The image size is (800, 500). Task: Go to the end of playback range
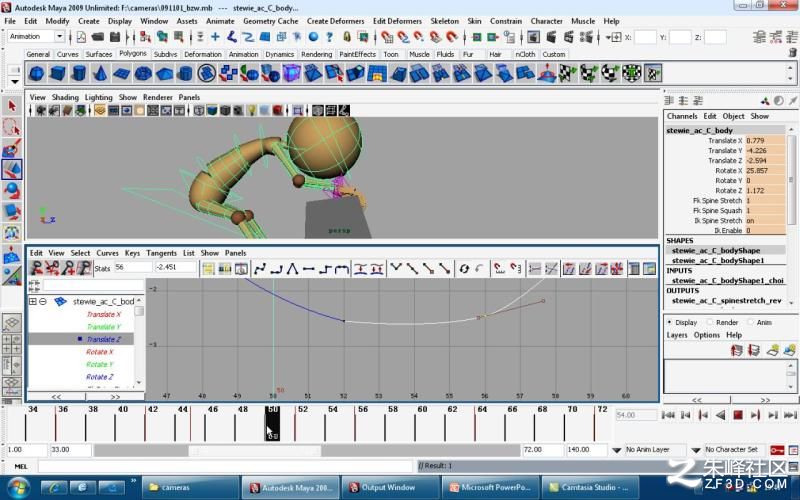pyautogui.click(x=790, y=415)
